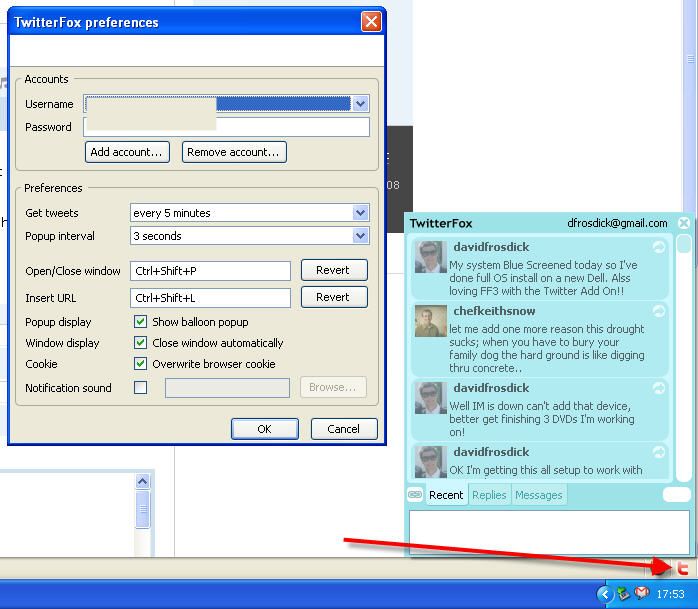The image size is (698, 609).
Task: Open davidfrosdick avatar on Blue Screened tweet
Action: tap(430, 257)
